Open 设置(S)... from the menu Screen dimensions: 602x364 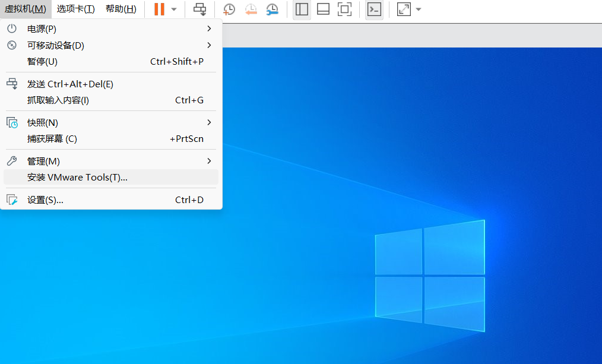111,200
